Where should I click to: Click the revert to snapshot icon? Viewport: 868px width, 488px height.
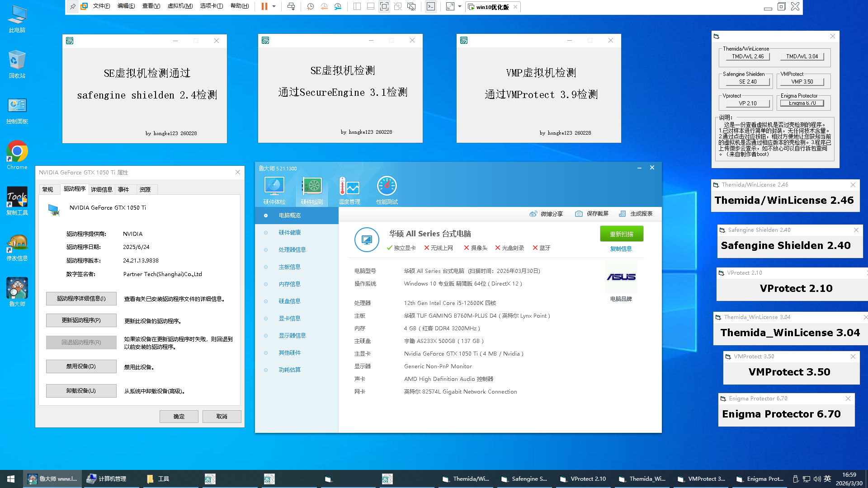point(324,6)
